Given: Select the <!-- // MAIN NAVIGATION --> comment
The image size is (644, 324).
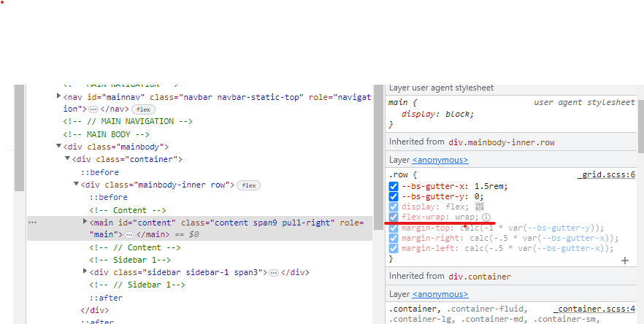Looking at the screenshot, I should 129,122.
